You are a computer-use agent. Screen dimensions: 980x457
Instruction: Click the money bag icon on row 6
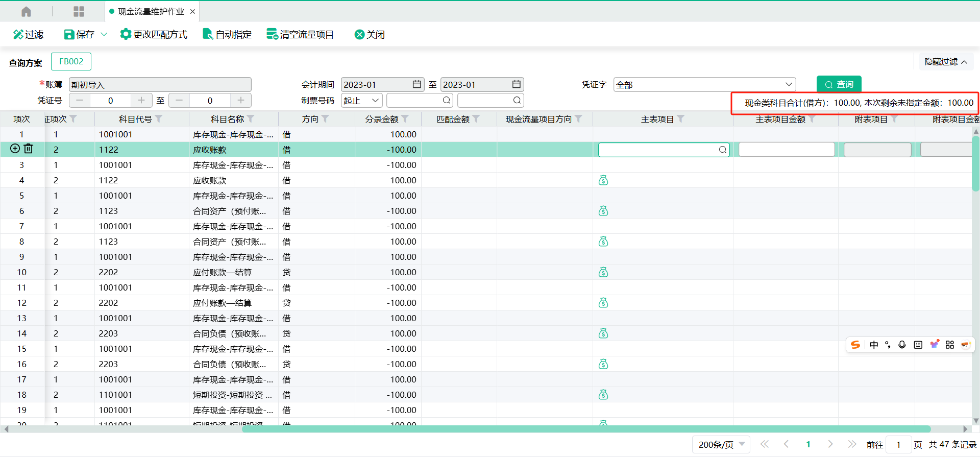click(x=603, y=211)
